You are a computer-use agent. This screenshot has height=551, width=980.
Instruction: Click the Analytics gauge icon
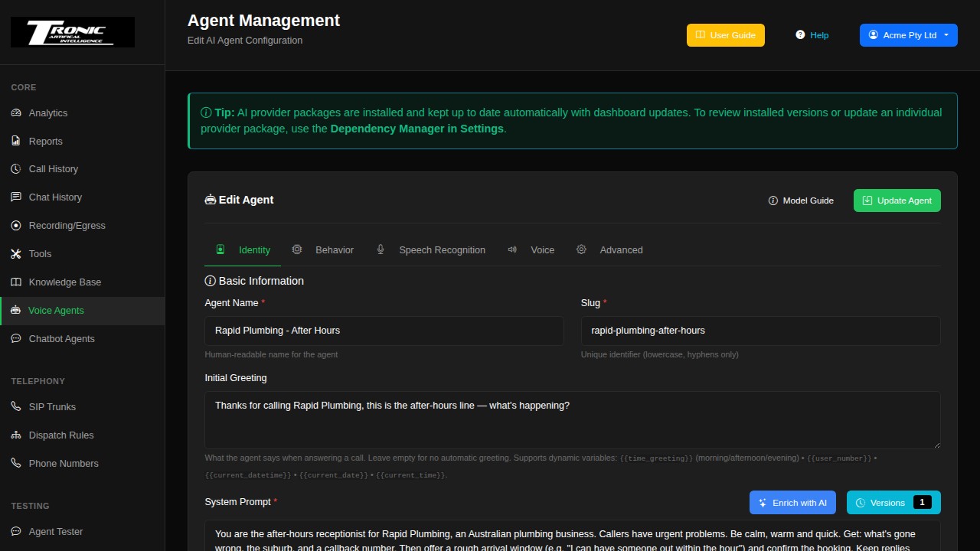click(x=16, y=113)
